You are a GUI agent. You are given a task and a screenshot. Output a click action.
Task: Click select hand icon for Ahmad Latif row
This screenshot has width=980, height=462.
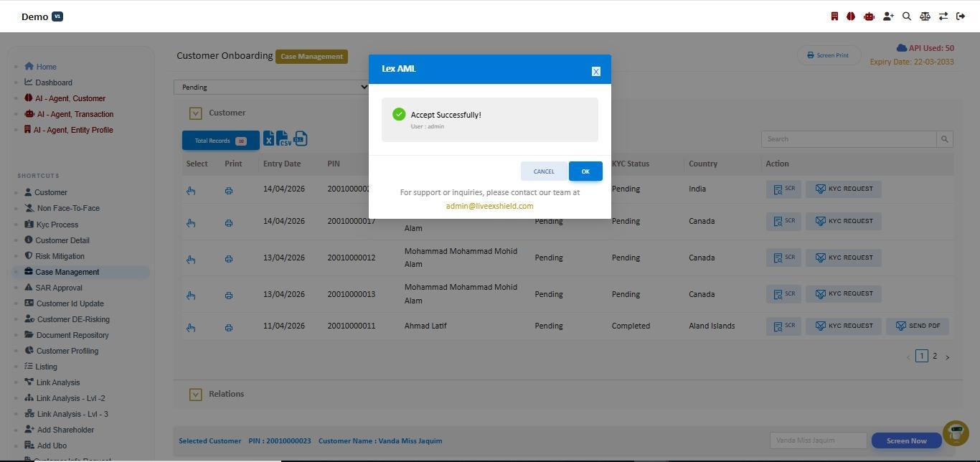[x=191, y=327]
